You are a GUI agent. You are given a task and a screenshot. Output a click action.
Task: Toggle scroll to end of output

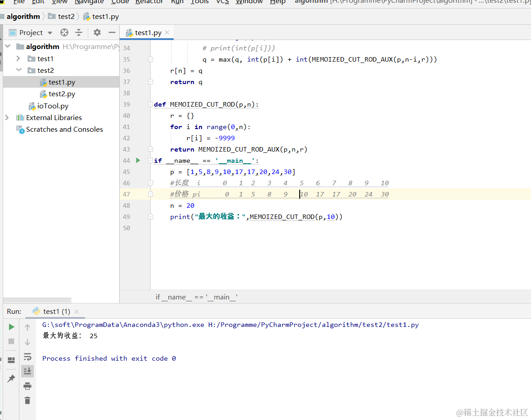(x=27, y=371)
